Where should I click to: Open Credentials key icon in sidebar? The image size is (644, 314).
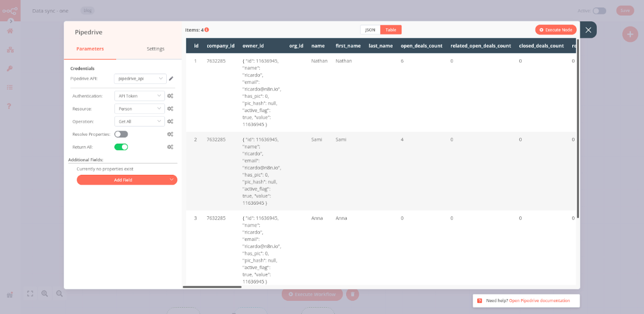tap(10, 68)
